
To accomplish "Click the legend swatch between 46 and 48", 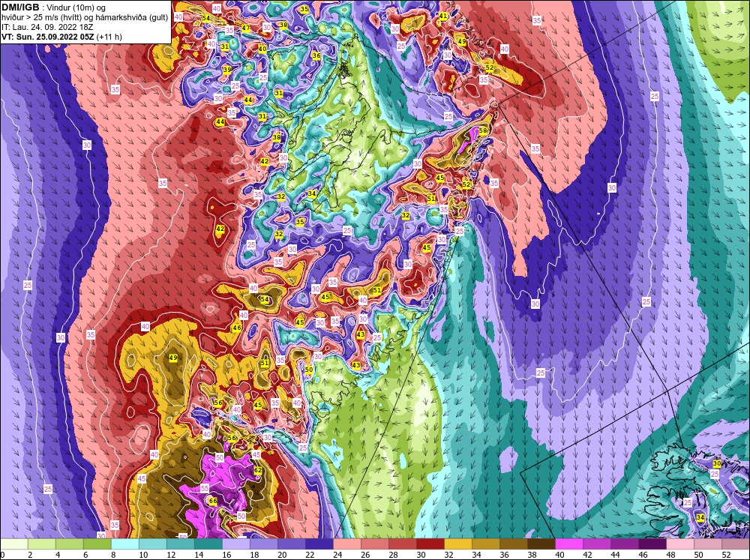I will pyautogui.click(x=652, y=544).
